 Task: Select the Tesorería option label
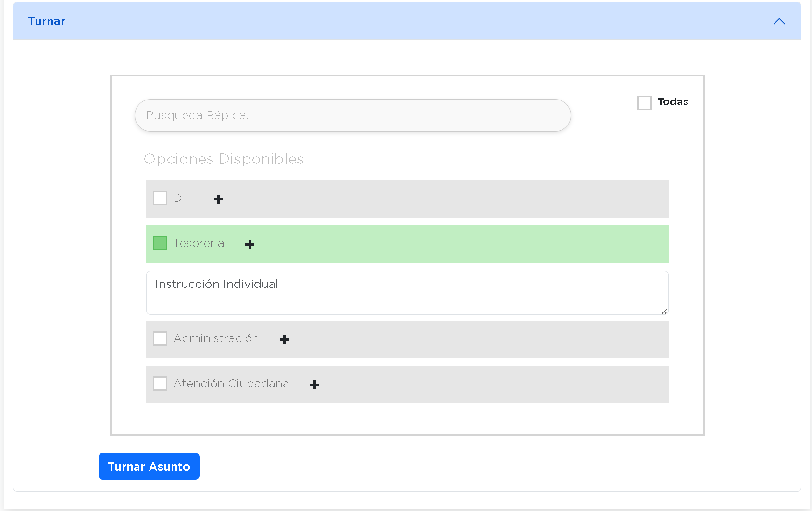point(199,243)
